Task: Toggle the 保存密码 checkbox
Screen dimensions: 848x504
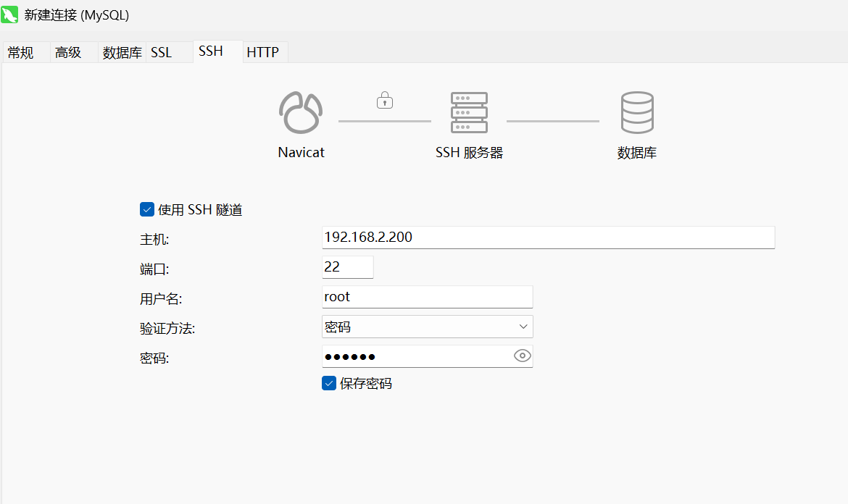Action: pos(329,383)
